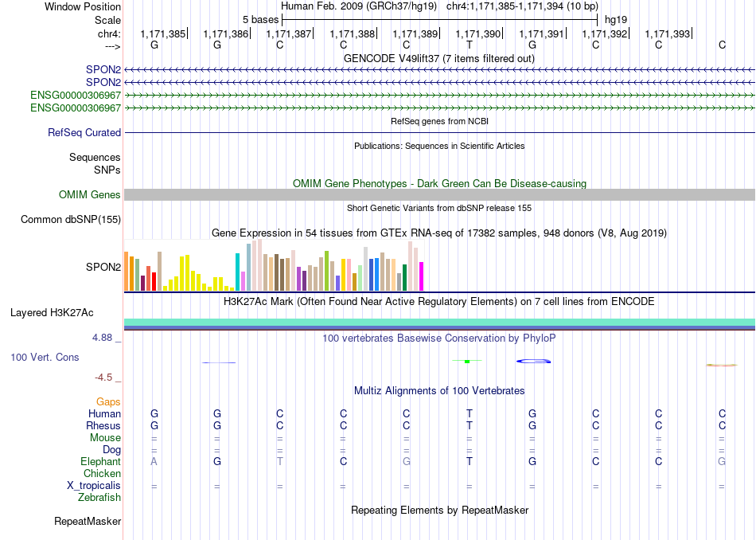This screenshot has width=756, height=540.
Task: Open the 100 Vert. Cons track label
Action: (45, 357)
